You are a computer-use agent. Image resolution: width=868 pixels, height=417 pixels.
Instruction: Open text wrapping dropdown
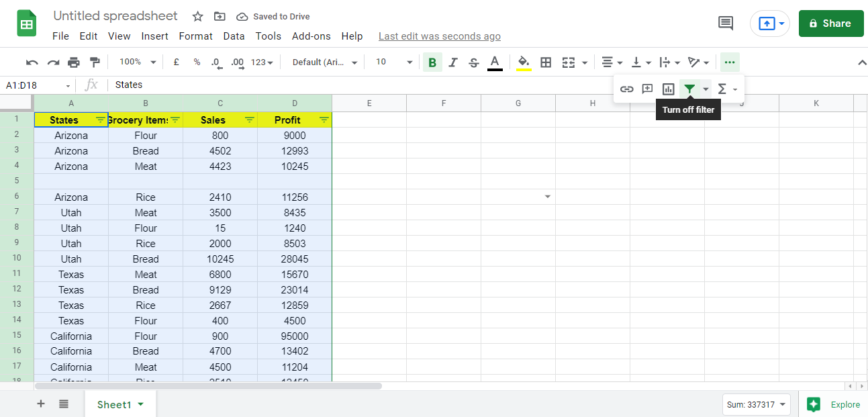(x=670, y=62)
